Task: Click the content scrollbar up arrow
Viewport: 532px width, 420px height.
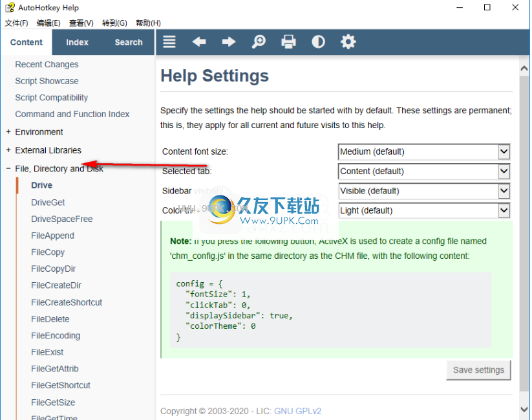Action: (x=524, y=69)
